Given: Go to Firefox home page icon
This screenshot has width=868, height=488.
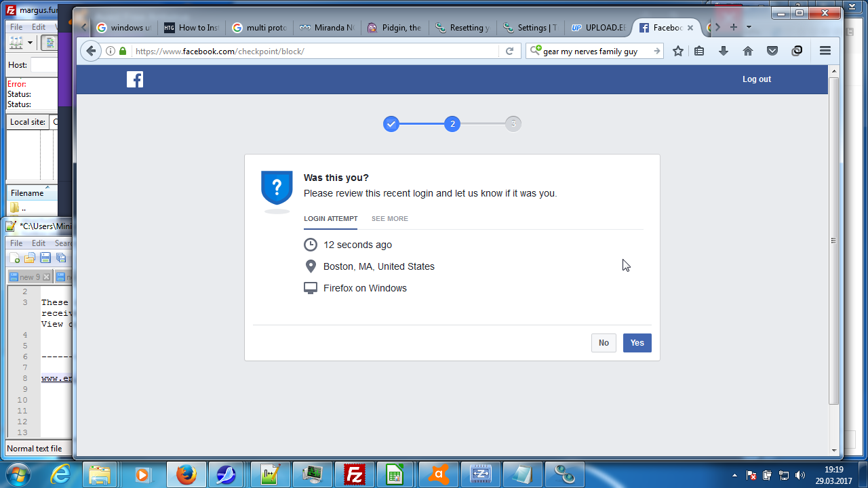Looking at the screenshot, I should (748, 51).
